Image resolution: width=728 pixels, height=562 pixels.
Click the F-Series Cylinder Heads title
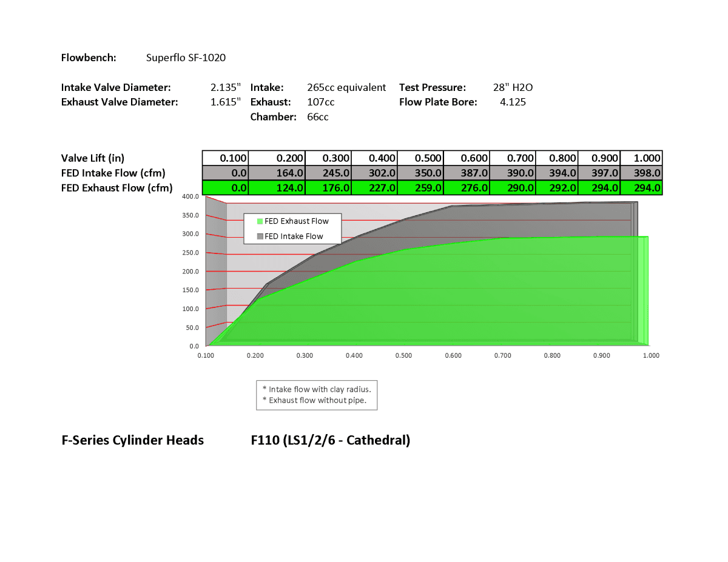132,440
